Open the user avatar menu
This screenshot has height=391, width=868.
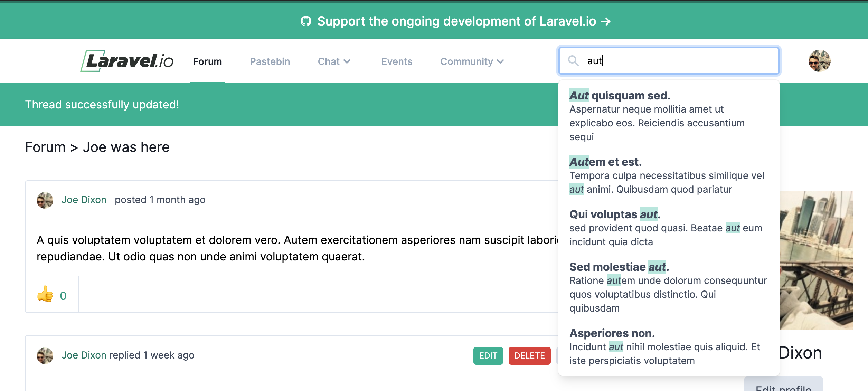point(819,61)
